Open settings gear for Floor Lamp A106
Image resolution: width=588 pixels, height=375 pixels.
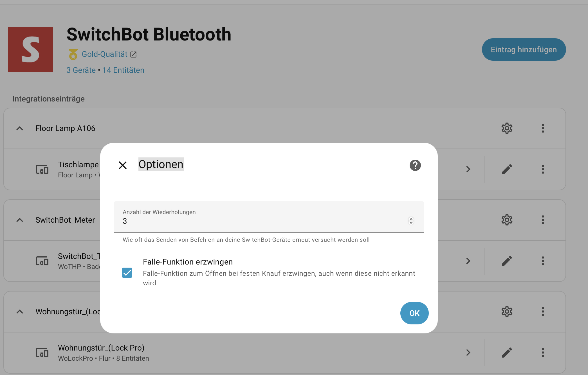[507, 128]
